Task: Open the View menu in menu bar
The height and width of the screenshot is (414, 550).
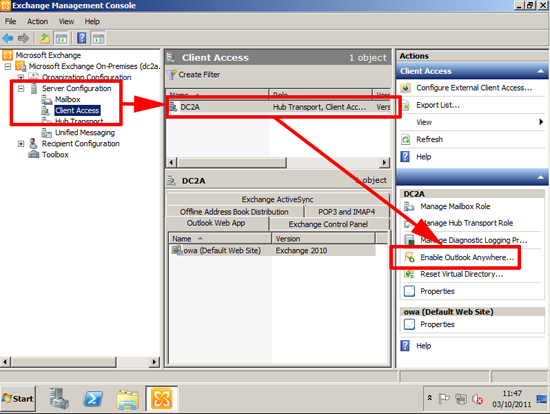Action: pos(66,21)
